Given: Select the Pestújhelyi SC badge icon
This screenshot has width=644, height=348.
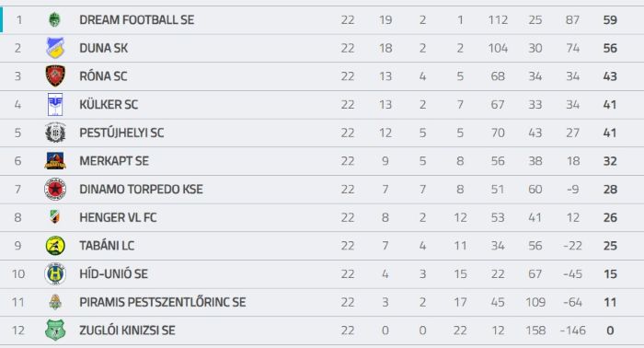Looking at the screenshot, I should pyautogui.click(x=55, y=133).
